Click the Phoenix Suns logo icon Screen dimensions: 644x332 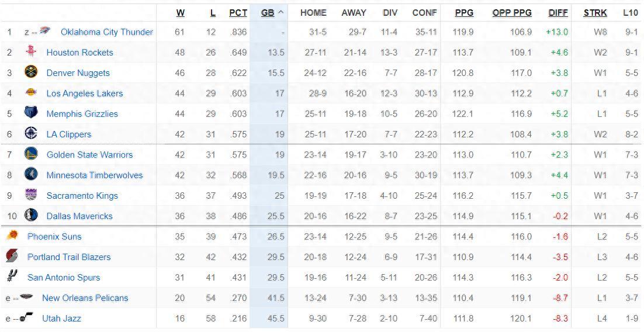pos(12,236)
